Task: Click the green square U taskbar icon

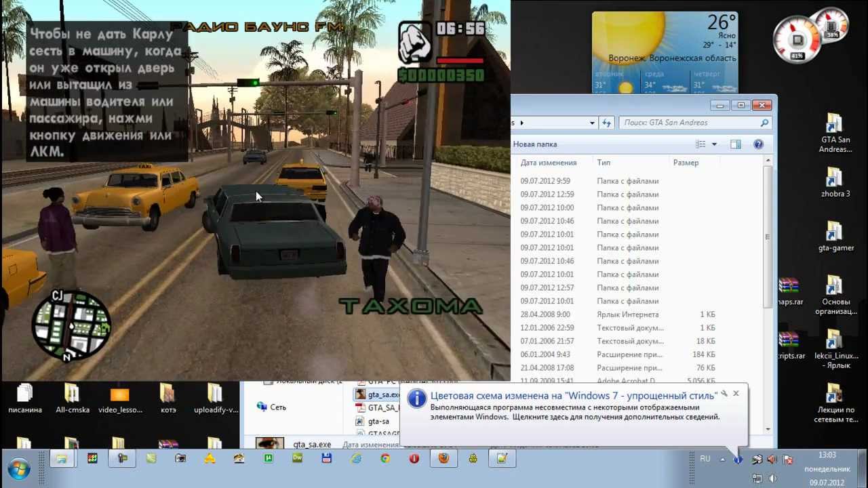Action: point(268,458)
